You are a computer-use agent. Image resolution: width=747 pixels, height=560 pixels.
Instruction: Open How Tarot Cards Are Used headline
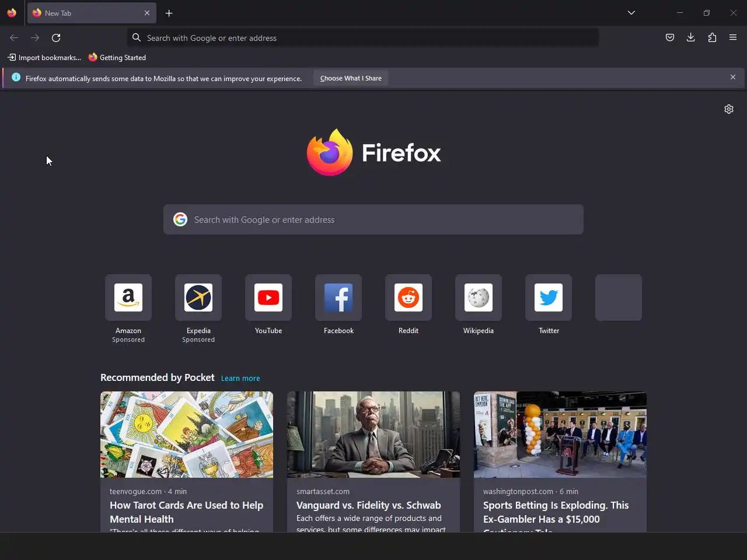pos(186,512)
